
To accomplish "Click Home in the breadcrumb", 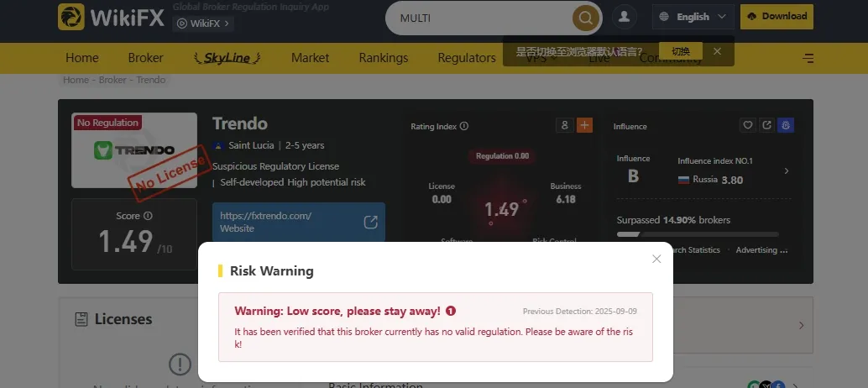I will [76, 80].
